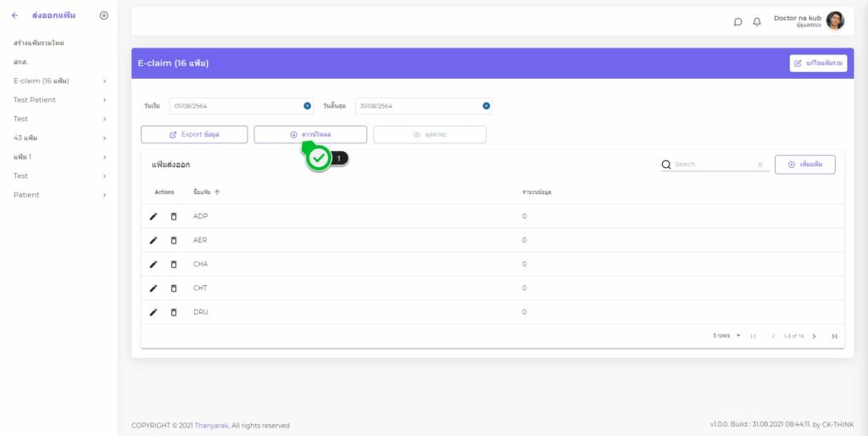Click the pencil edit icon for ADP
Screen dimensions: 868x436
[153, 216]
